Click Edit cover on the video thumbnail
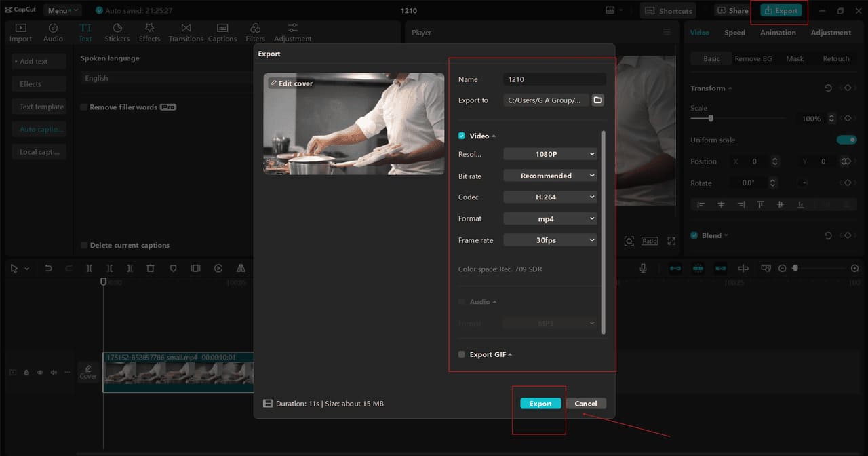The width and height of the screenshot is (868, 456). tap(290, 83)
